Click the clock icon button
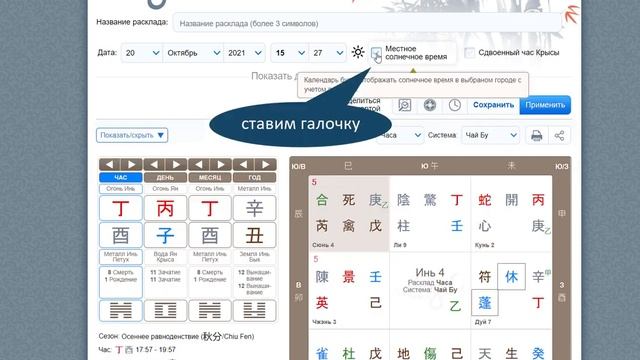 coord(455,105)
